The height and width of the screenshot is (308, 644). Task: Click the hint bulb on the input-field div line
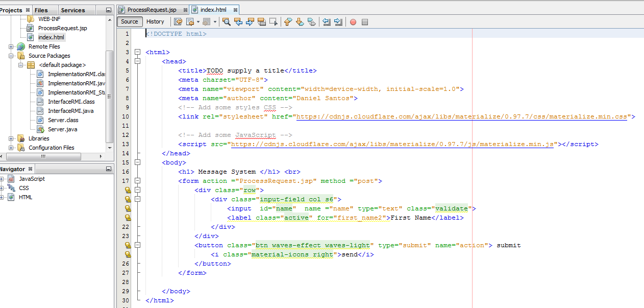pos(128,199)
